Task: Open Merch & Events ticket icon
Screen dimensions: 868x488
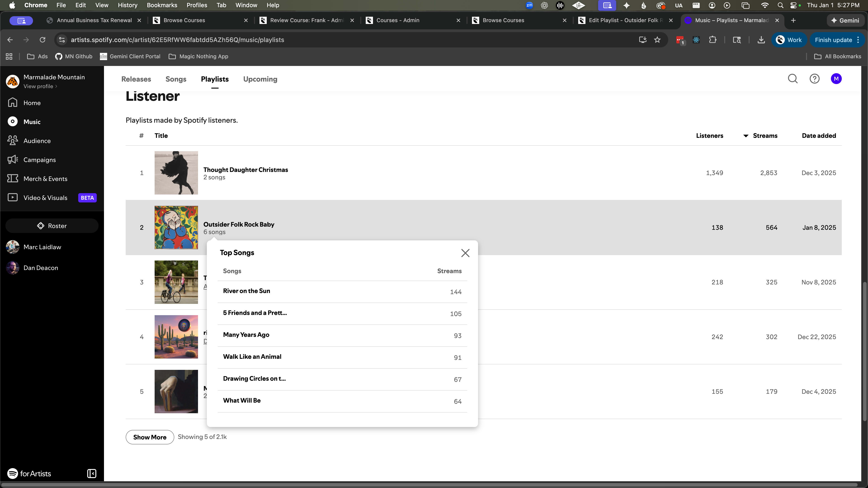Action: (x=12, y=178)
